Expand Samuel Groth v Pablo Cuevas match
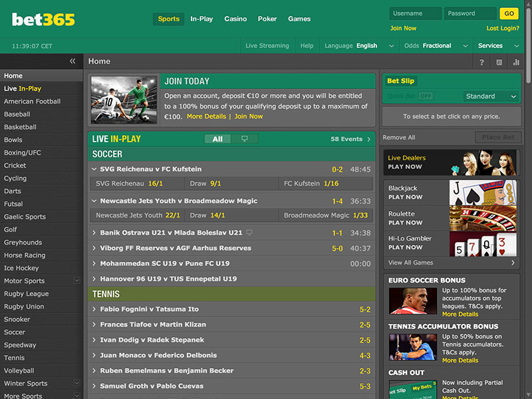Viewport: 532px width, 399px height. (x=94, y=386)
